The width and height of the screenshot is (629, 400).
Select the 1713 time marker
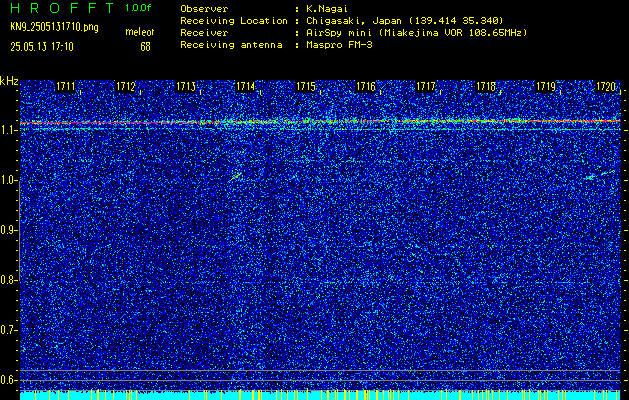(186, 86)
